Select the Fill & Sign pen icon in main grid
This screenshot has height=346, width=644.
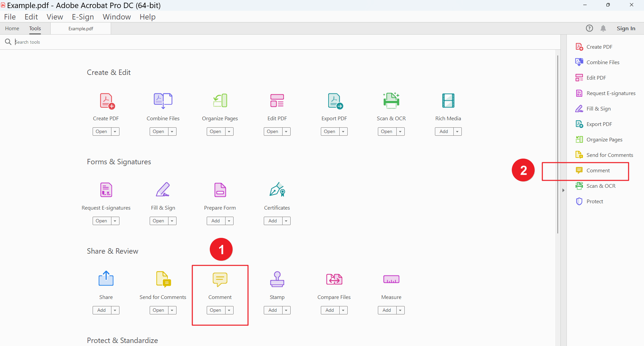coord(163,190)
